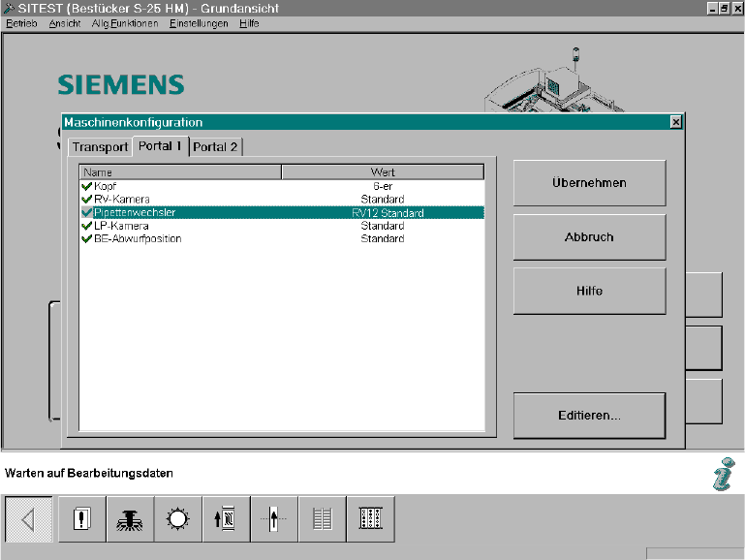This screenshot has width=745, height=560.
Task: Toggle the checkmark beside Pipettenwechsler
Action: [86, 212]
